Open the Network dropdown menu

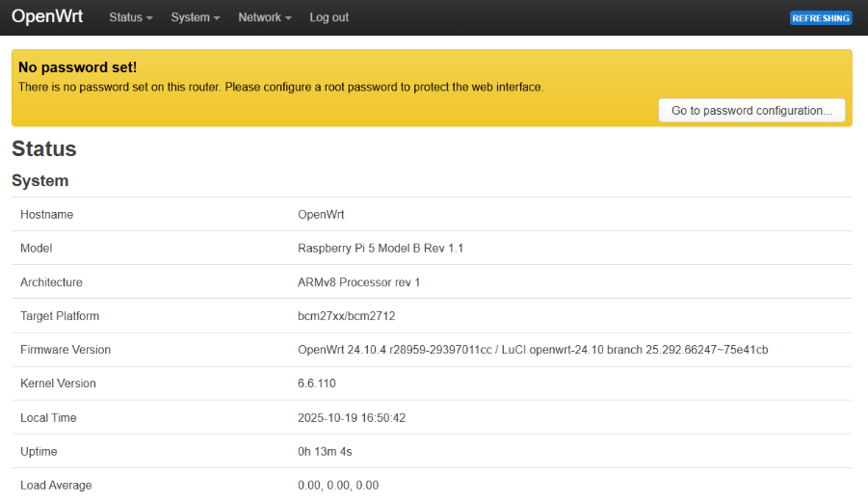(x=265, y=17)
